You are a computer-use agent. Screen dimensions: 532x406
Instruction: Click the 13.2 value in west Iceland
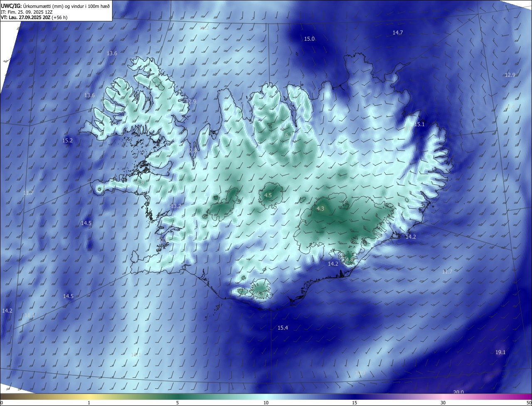(x=176, y=206)
